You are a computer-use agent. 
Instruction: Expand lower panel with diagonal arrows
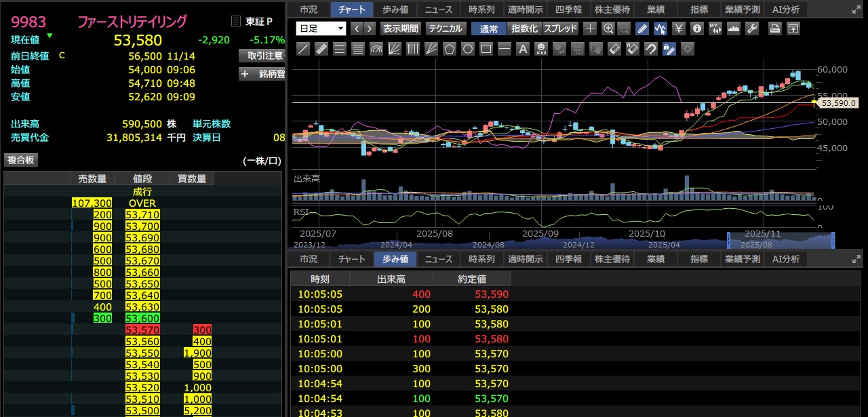tap(857, 259)
